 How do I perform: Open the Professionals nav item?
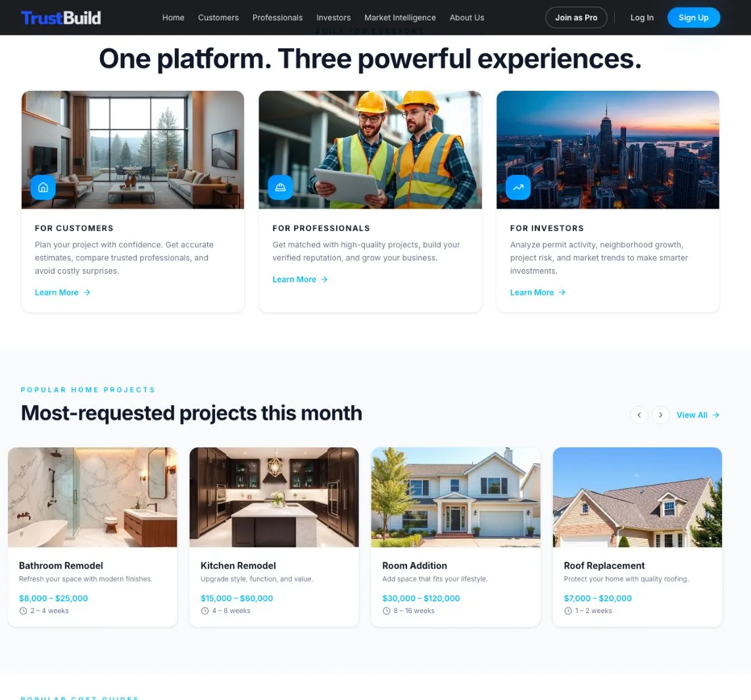point(278,18)
